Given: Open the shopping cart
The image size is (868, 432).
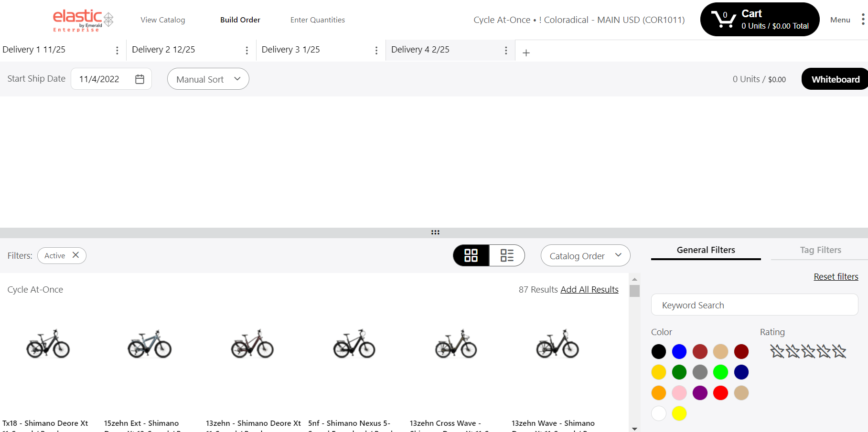Looking at the screenshot, I should click(x=759, y=20).
